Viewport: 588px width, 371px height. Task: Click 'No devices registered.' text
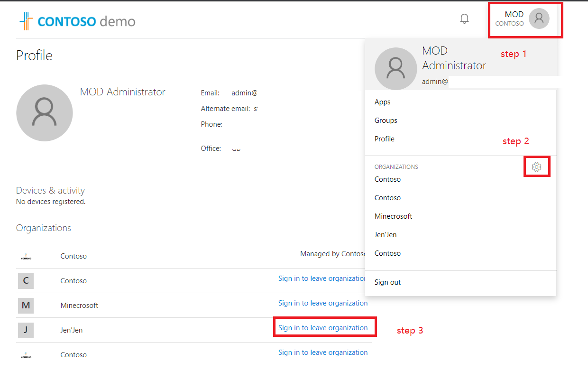(x=51, y=202)
